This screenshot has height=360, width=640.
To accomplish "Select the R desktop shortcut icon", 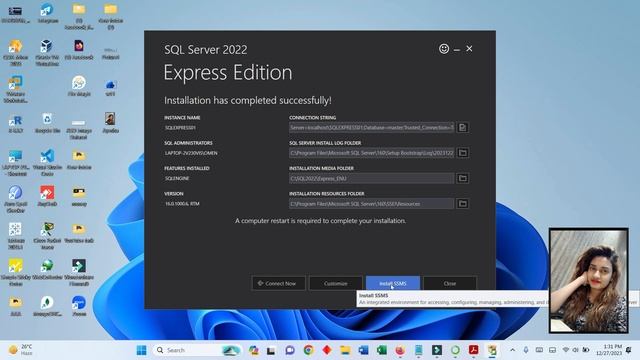I will 16,124.
